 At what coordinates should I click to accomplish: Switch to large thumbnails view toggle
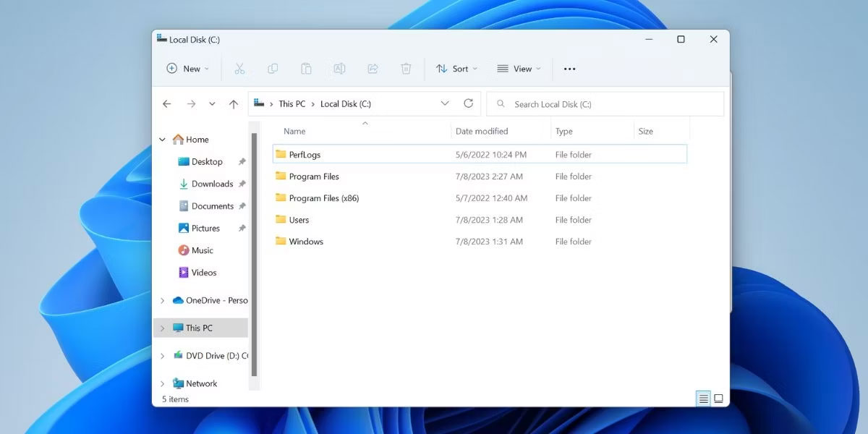(718, 399)
